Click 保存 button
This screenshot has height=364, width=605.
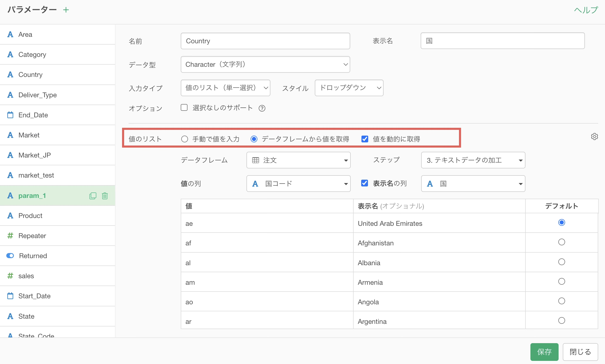tap(544, 352)
